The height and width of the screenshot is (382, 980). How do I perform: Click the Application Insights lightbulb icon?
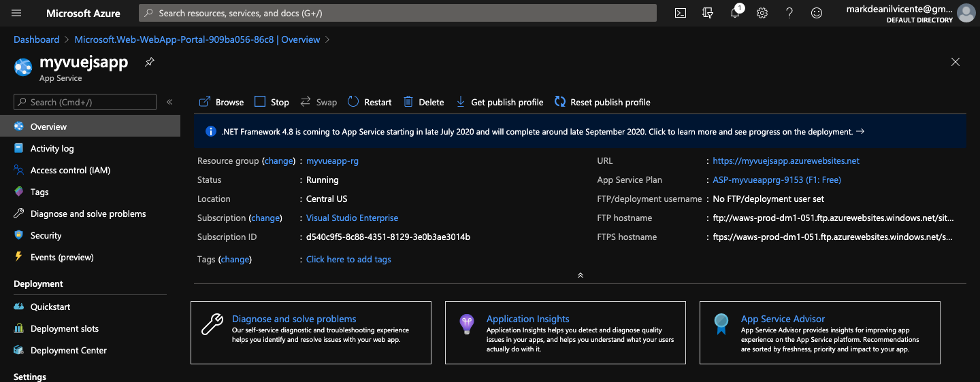pyautogui.click(x=466, y=324)
